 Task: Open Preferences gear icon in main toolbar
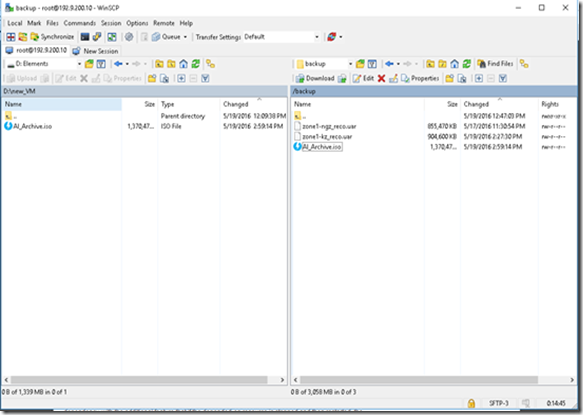tap(129, 37)
